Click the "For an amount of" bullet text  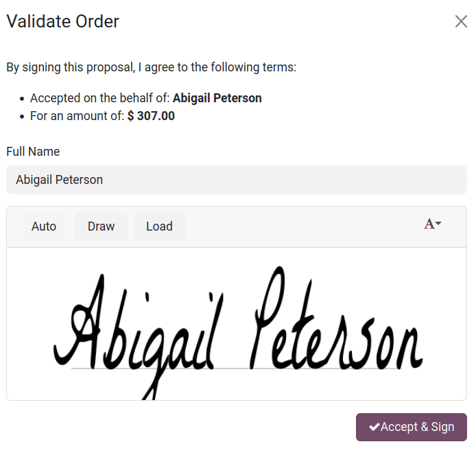coord(78,116)
